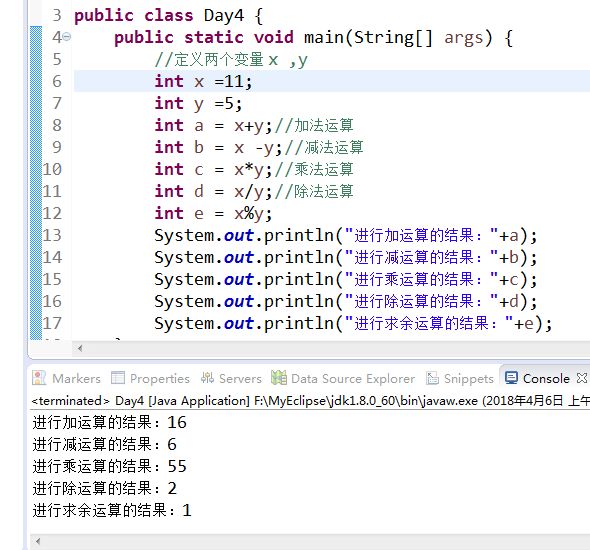
Task: Click println statement on line 17
Action: [x=353, y=324]
